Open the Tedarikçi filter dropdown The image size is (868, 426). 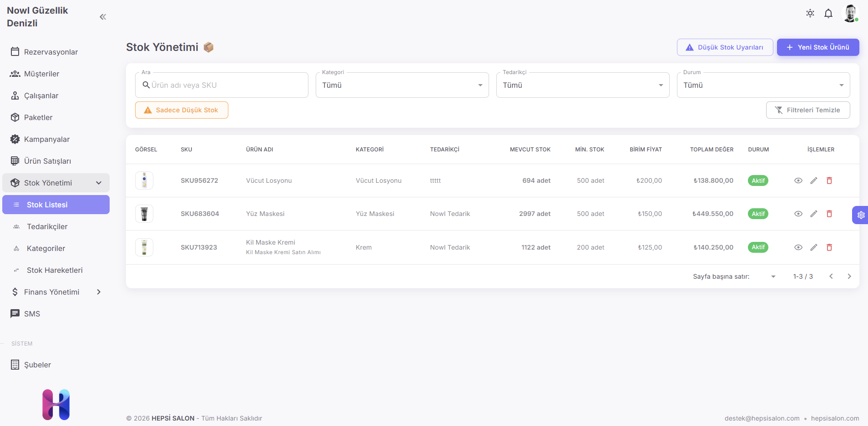pyautogui.click(x=582, y=85)
